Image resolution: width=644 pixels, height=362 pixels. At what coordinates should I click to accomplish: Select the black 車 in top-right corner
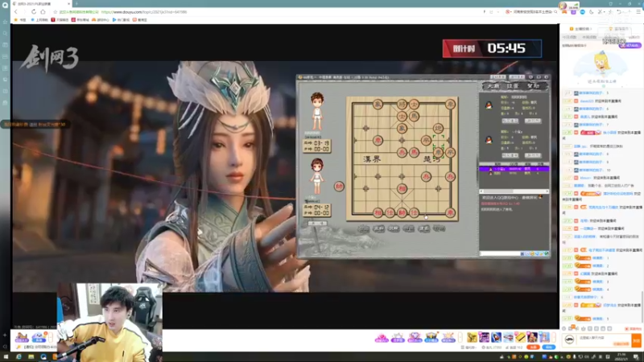pyautogui.click(x=450, y=105)
